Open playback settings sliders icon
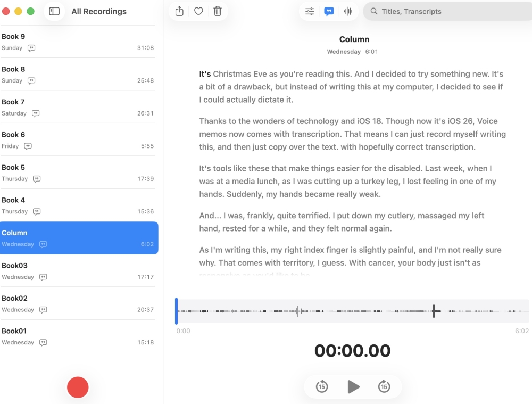This screenshot has width=532, height=404. point(310,11)
